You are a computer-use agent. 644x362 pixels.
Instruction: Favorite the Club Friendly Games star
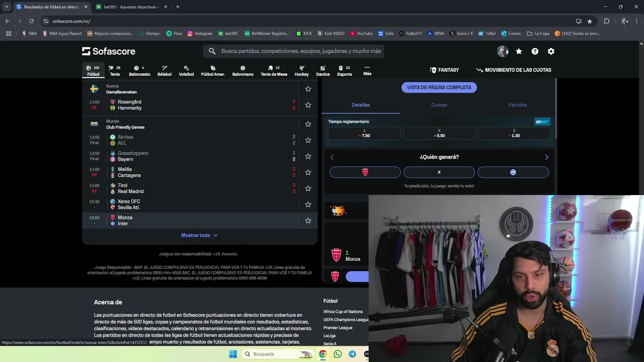(x=308, y=124)
